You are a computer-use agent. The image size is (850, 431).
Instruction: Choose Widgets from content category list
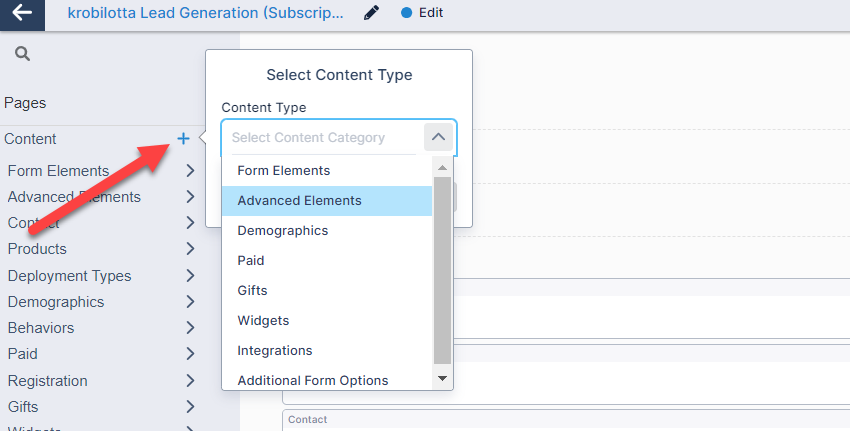click(263, 321)
